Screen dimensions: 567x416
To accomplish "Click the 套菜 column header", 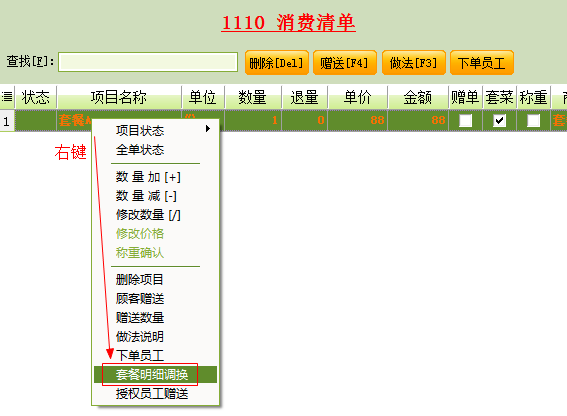I will [x=499, y=97].
